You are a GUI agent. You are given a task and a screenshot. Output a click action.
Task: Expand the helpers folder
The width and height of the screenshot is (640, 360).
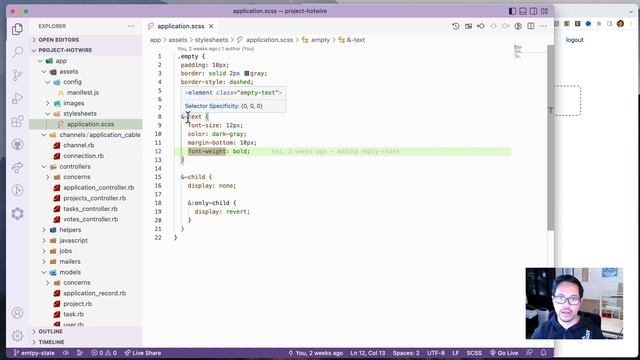pyautogui.click(x=70, y=230)
